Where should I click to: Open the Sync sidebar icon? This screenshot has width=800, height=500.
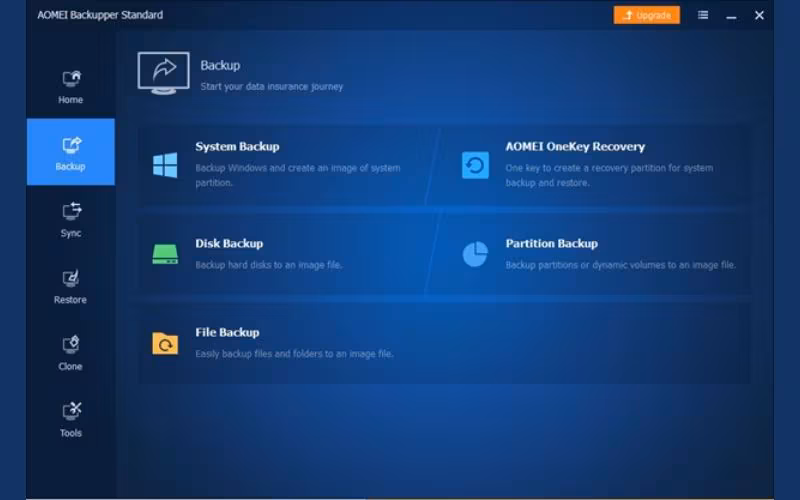pos(71,211)
